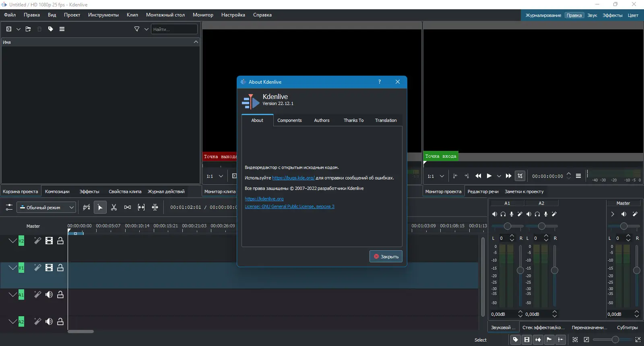
Task: Open effects for track A1 header
Action: click(37, 295)
